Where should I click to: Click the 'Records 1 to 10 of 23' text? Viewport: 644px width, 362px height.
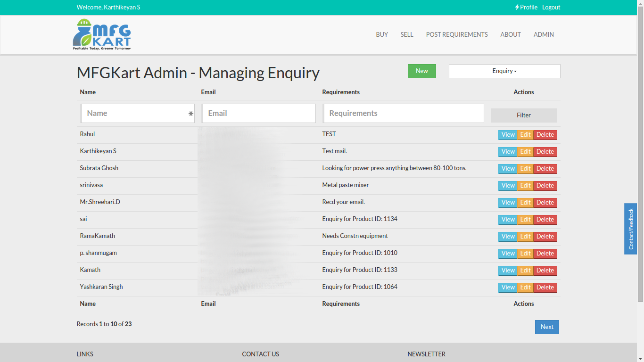tap(104, 324)
